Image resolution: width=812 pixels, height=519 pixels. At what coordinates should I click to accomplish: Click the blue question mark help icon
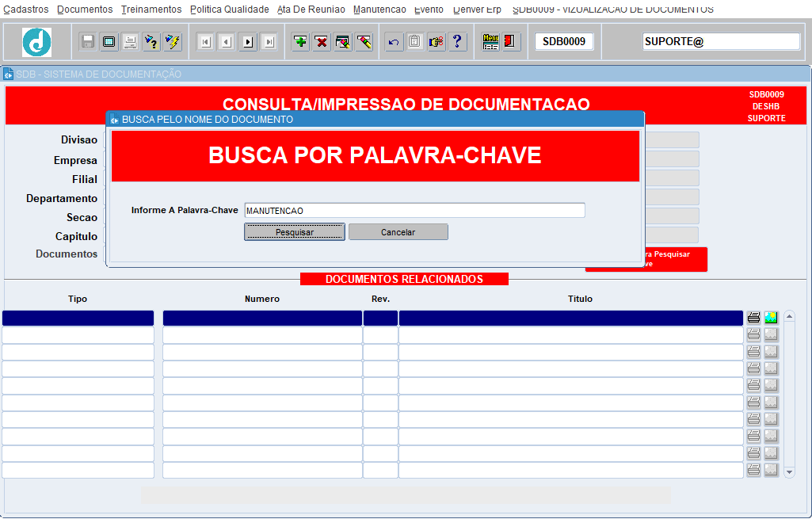(x=457, y=42)
